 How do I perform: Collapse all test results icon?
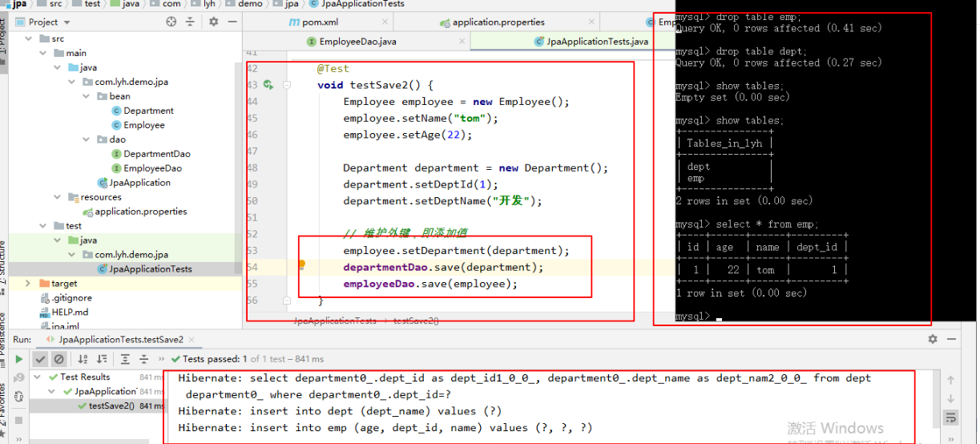pos(144,359)
